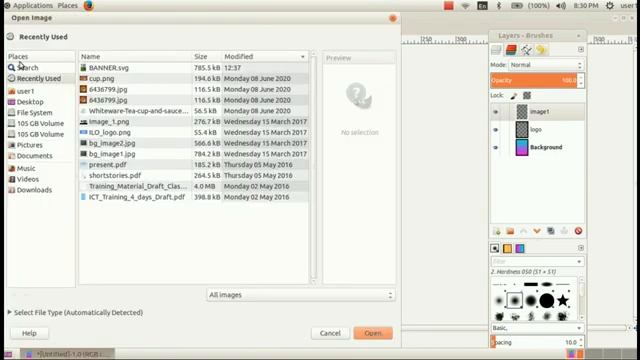Open the Undo History tab icon

tap(541, 50)
